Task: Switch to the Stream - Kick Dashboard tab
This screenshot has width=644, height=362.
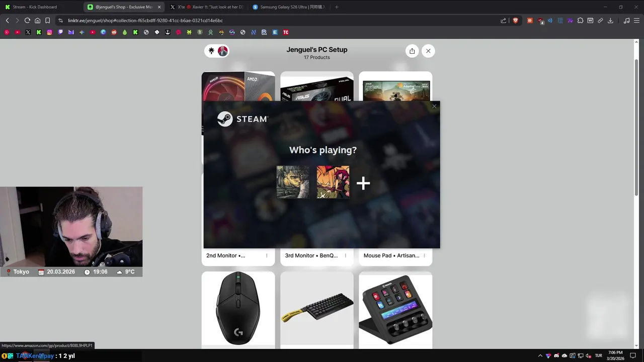Action: 41,7
